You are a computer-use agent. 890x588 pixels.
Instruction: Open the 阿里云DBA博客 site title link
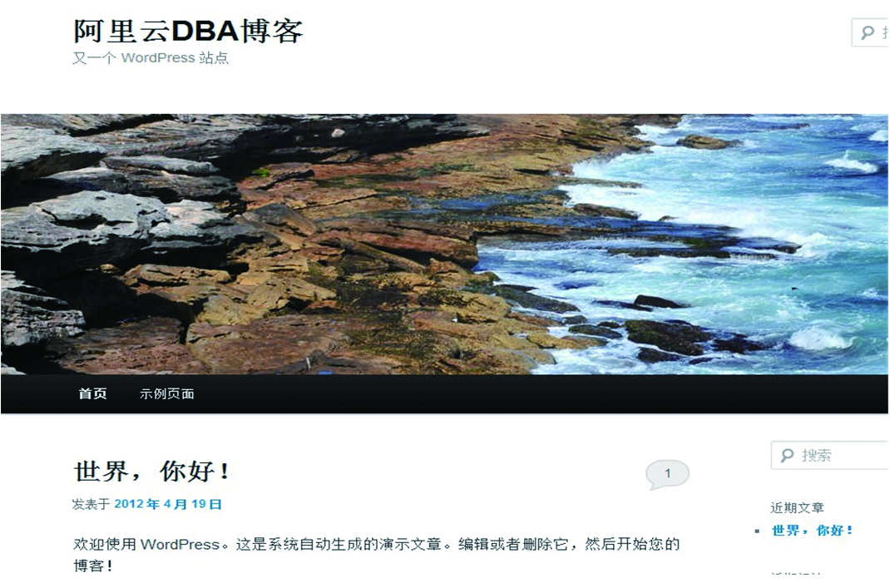188,31
